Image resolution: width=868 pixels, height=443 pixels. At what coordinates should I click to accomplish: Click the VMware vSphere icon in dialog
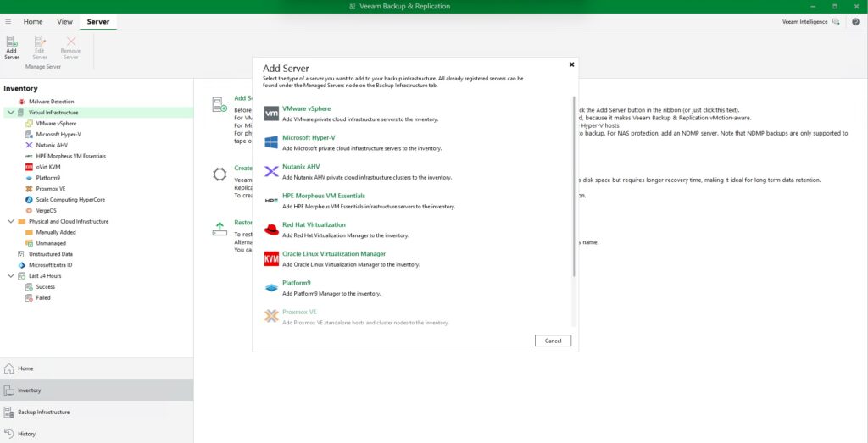click(x=271, y=114)
